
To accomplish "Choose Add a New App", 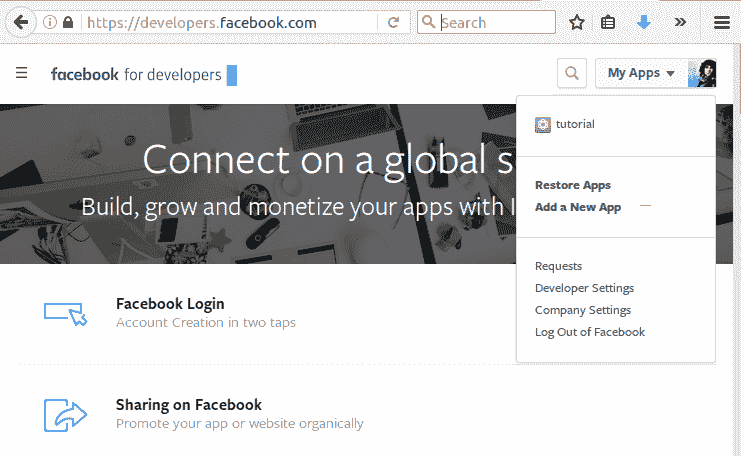I will 578,207.
